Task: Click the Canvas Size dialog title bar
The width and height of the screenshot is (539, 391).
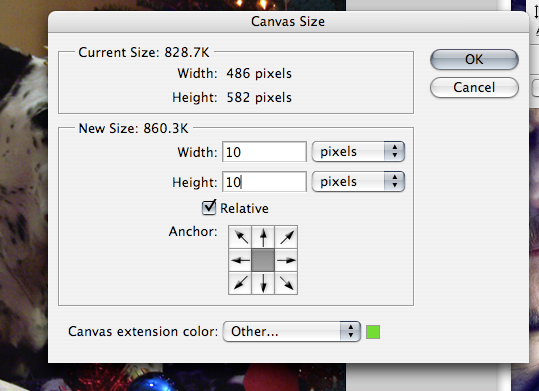Action: 288,22
